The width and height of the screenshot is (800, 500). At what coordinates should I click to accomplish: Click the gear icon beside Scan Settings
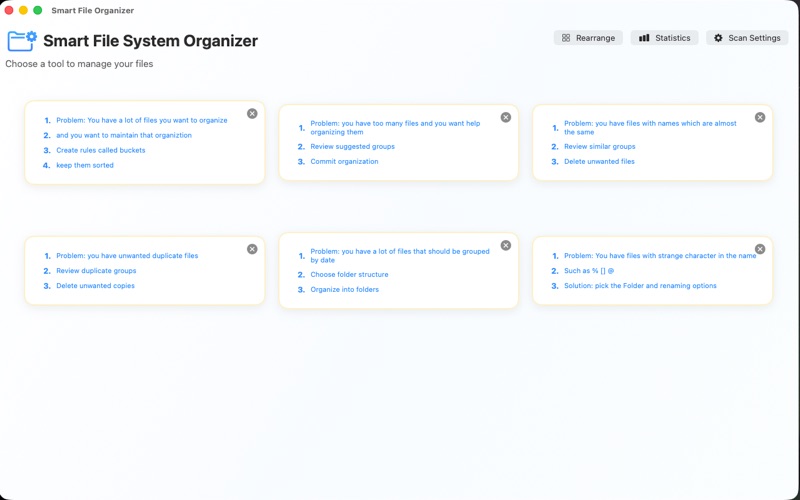pyautogui.click(x=718, y=38)
